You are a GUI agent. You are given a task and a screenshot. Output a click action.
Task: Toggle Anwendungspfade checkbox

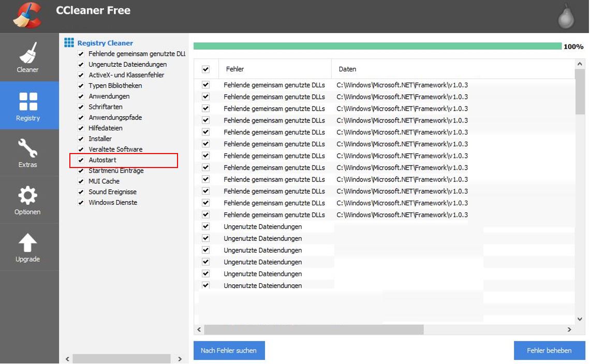[x=81, y=117]
